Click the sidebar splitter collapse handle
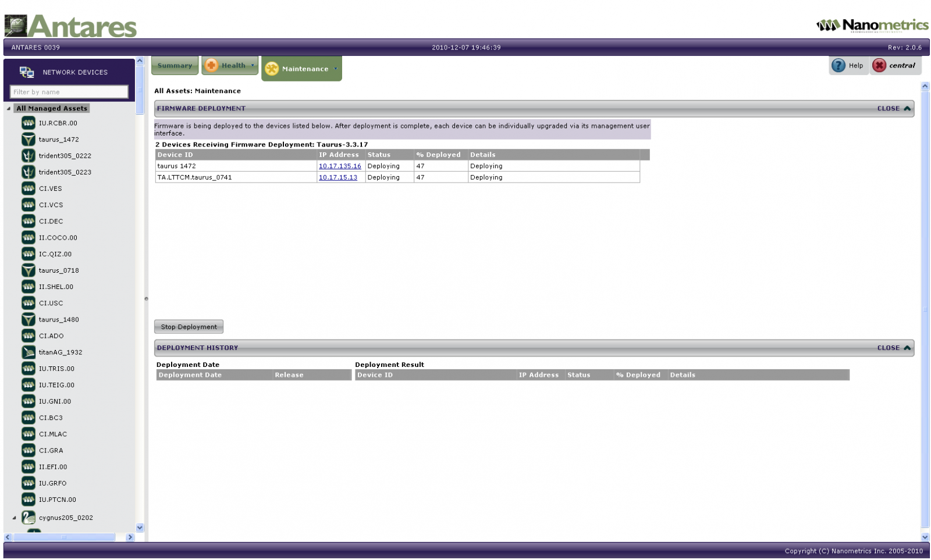This screenshot has width=931, height=560. click(x=146, y=299)
